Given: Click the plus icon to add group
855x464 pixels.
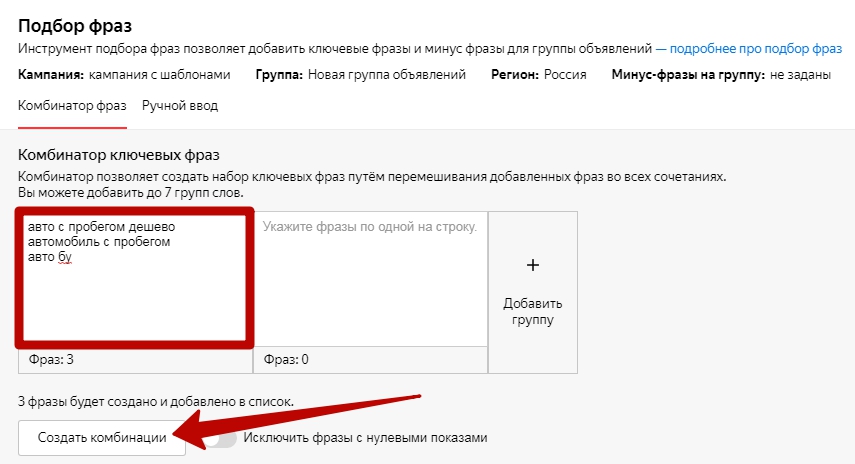Looking at the screenshot, I should click(x=533, y=265).
